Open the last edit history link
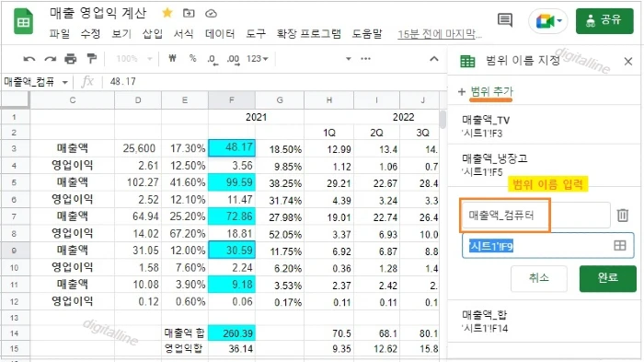The image size is (644, 362). pos(440,34)
